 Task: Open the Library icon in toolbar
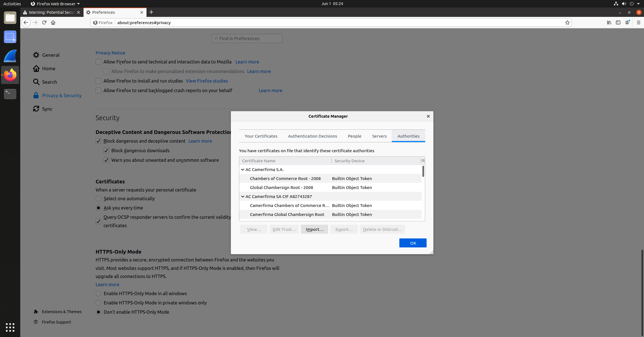click(609, 22)
